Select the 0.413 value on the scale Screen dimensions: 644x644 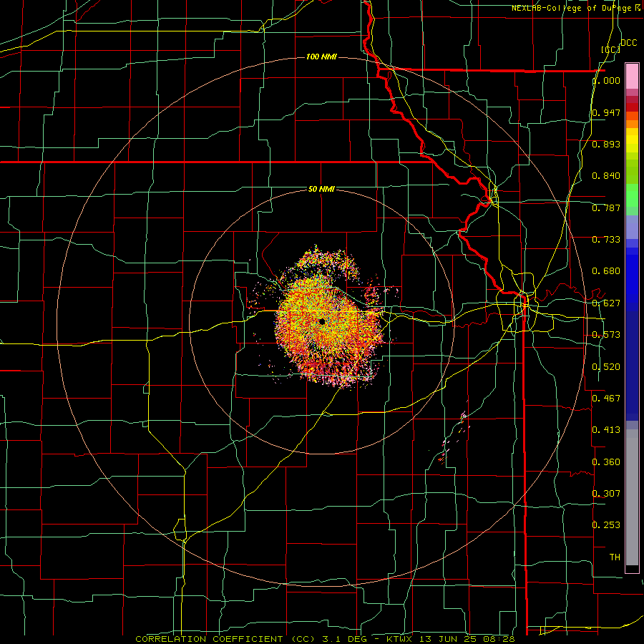coord(606,430)
